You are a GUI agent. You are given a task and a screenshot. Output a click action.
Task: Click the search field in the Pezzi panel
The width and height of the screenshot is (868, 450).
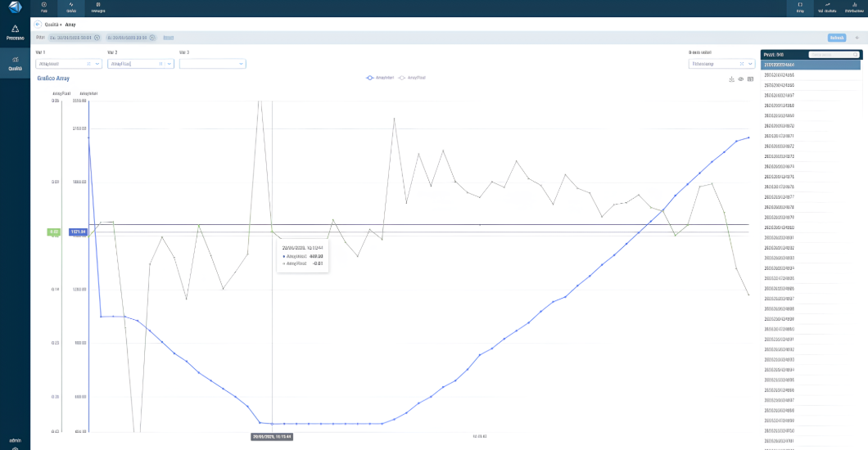pyautogui.click(x=833, y=55)
